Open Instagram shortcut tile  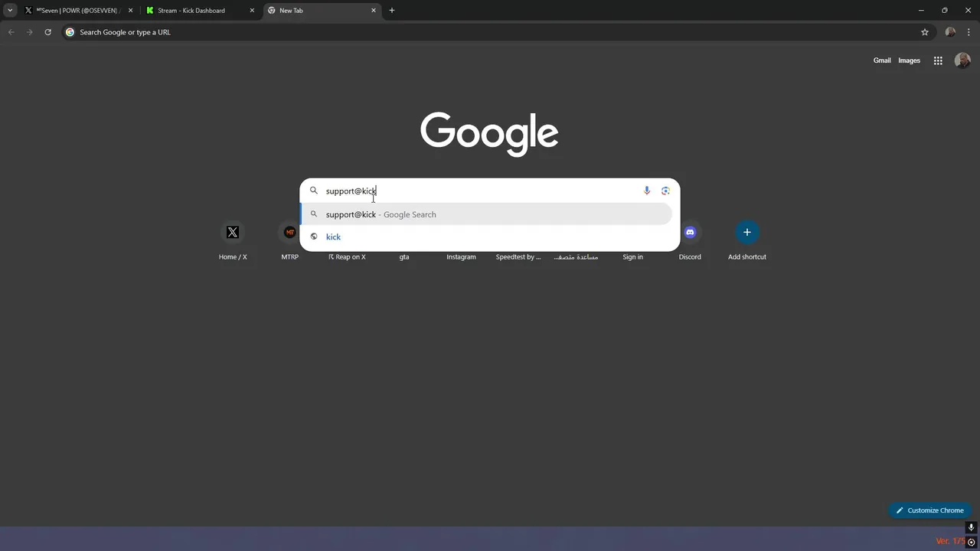461,256
